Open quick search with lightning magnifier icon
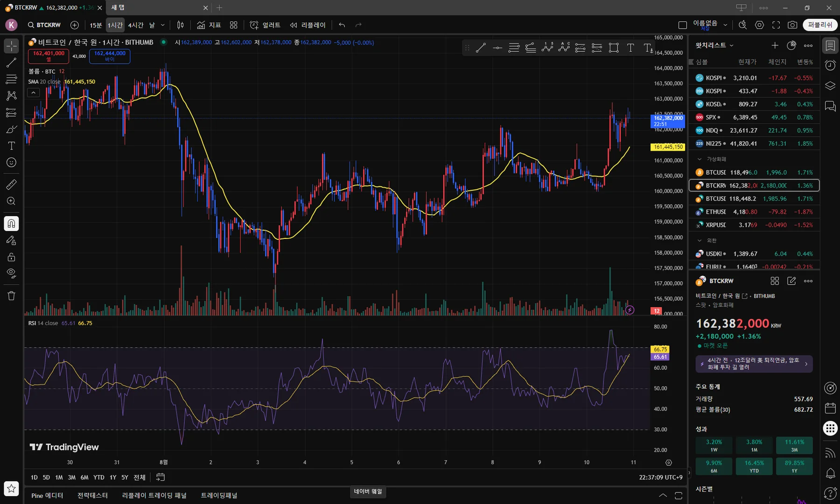The image size is (840, 504). 742,25
